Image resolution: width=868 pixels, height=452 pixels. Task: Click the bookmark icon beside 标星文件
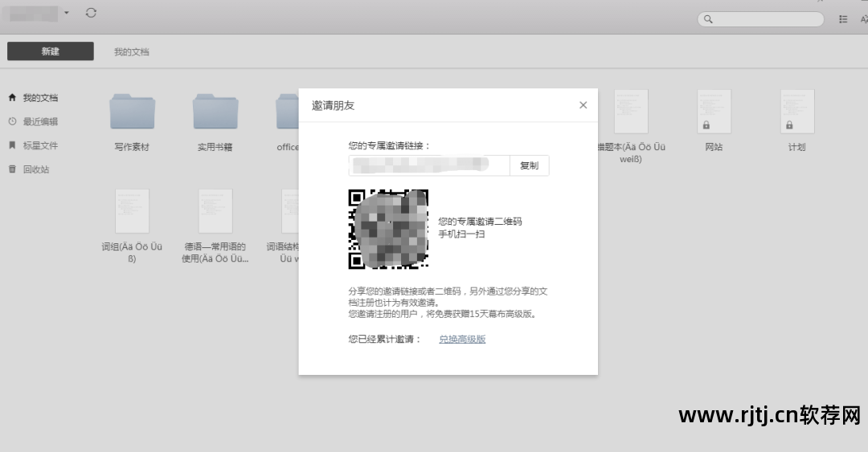tap(12, 145)
